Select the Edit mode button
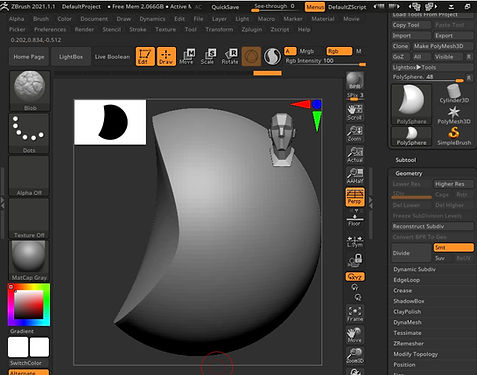 click(x=145, y=56)
